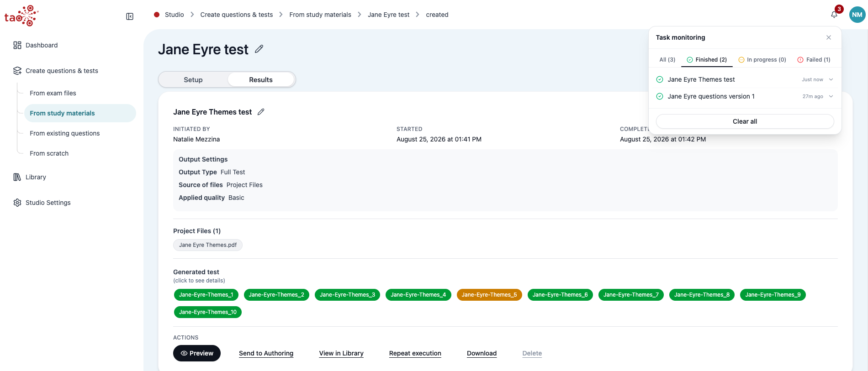Open Library in the sidebar
The height and width of the screenshot is (371, 868).
point(30,177)
